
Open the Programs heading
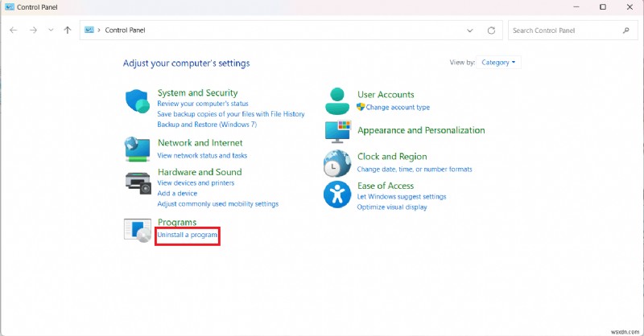(177, 222)
